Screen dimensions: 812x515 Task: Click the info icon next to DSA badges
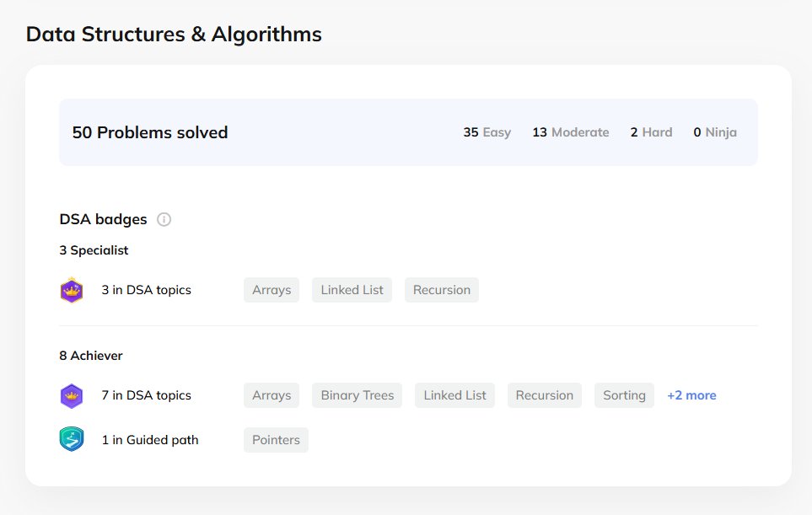[164, 219]
